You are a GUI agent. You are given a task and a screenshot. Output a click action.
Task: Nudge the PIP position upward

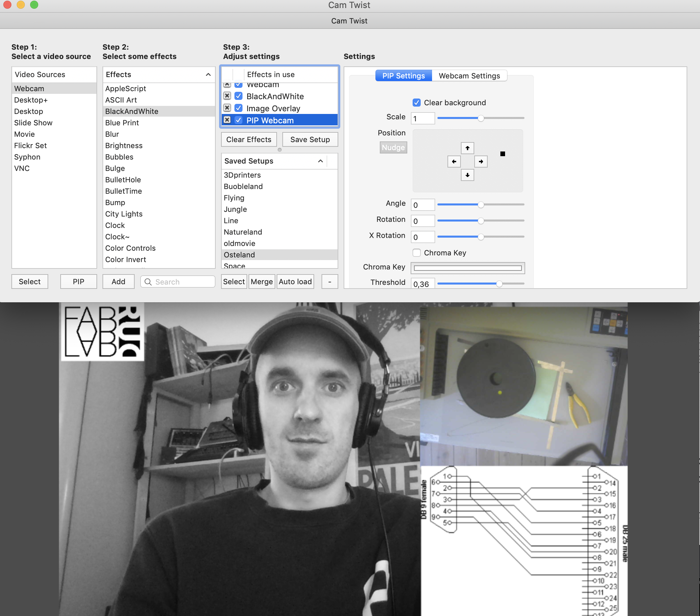coord(467,148)
